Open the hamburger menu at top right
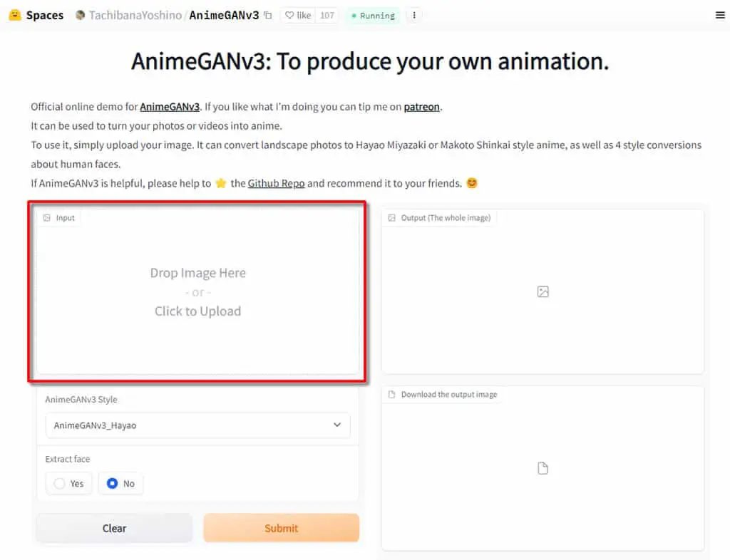Screen dimensions: 730x560 coord(720,16)
